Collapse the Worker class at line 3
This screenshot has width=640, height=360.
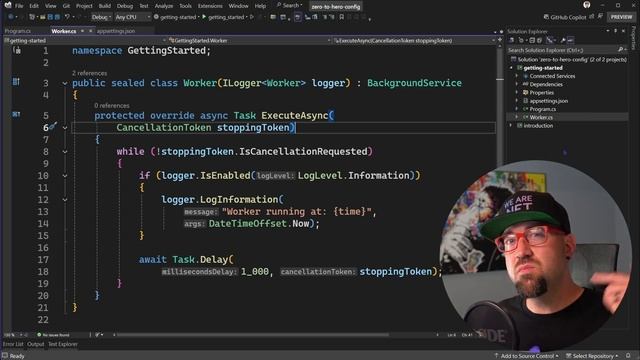pos(65,83)
